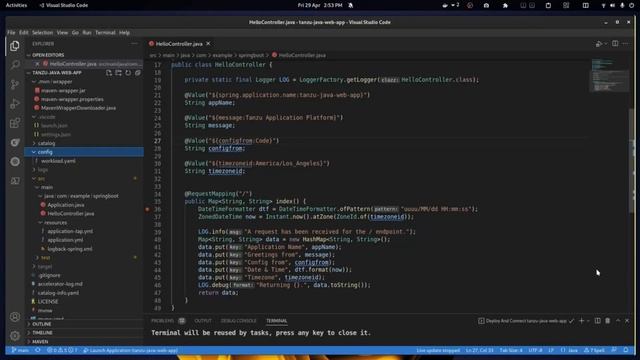
Task: Expand the catalog folder
Action: tap(46, 143)
